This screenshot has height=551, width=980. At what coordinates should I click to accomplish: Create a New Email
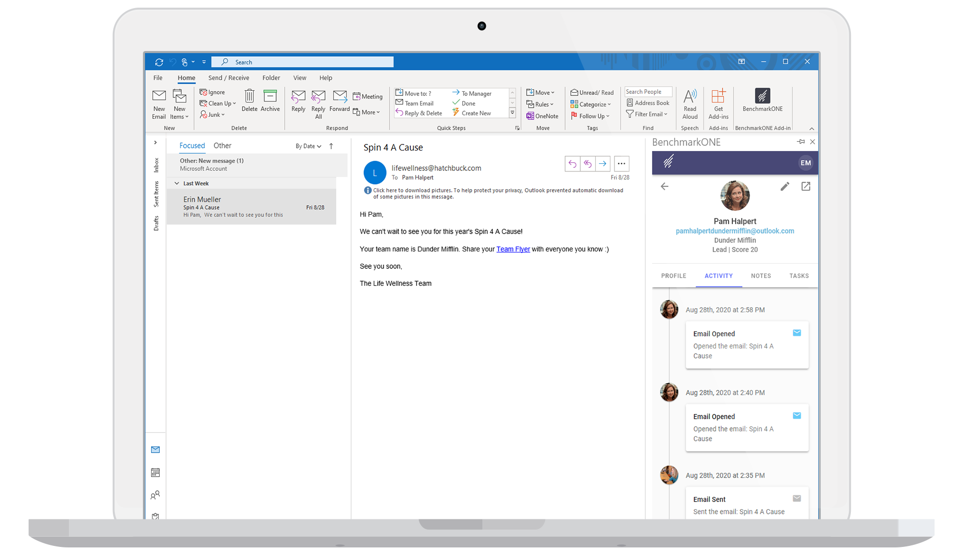(159, 104)
